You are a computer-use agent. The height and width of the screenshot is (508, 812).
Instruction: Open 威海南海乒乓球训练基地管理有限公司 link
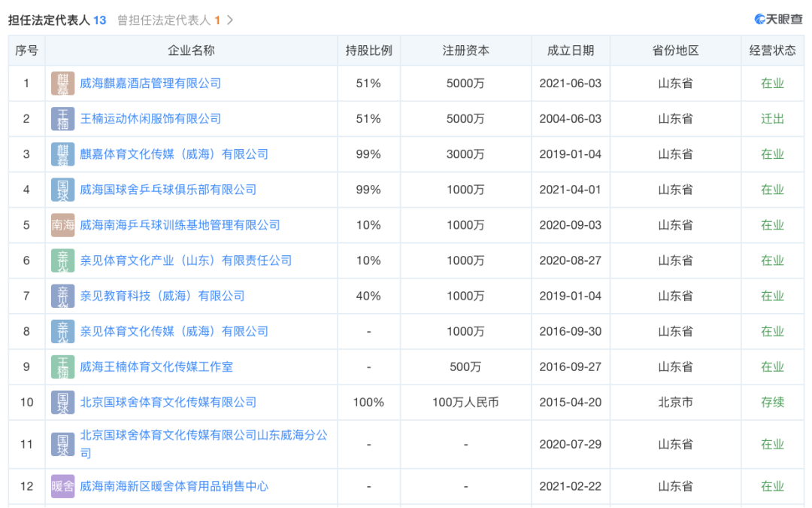click(180, 225)
